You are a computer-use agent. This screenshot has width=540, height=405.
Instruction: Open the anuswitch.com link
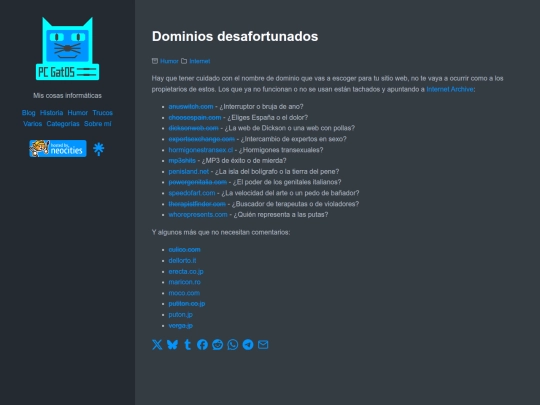click(x=191, y=106)
